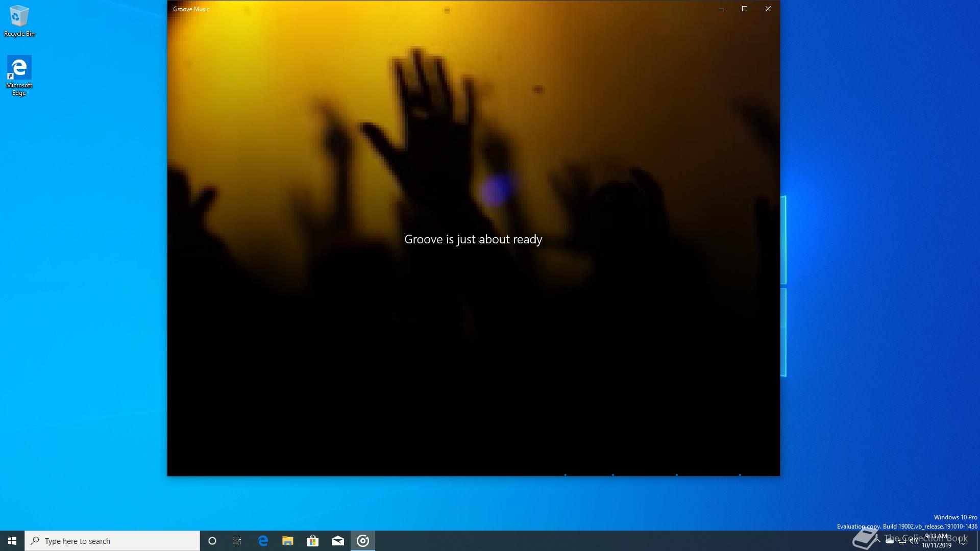Launch Cortana from the taskbar circle icon
Image resolution: width=980 pixels, height=551 pixels.
[x=212, y=541]
